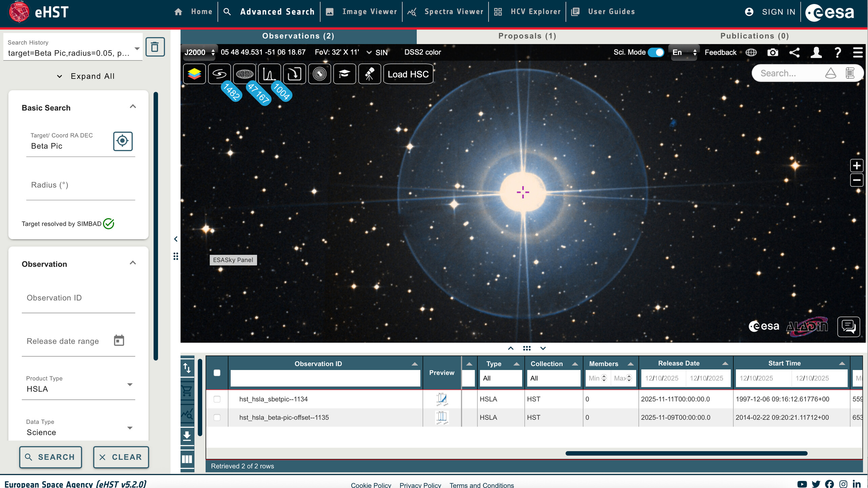Click the spectrum graph icon in sky toolbar
This screenshot has width=868, height=488.
coord(269,74)
